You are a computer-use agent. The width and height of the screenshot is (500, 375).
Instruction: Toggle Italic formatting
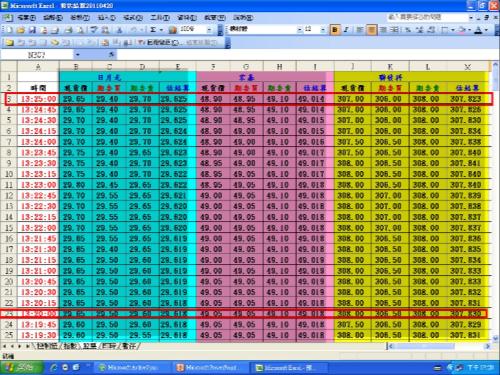(x=346, y=30)
